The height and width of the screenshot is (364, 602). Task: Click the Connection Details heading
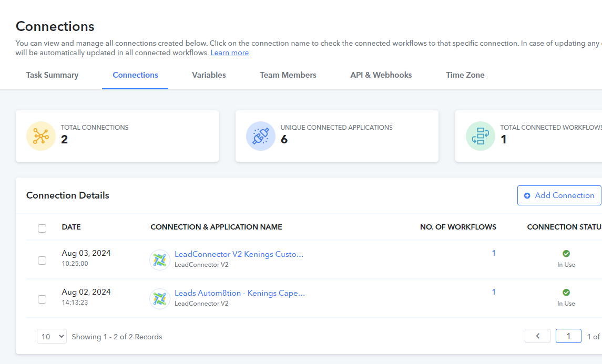pyautogui.click(x=68, y=195)
